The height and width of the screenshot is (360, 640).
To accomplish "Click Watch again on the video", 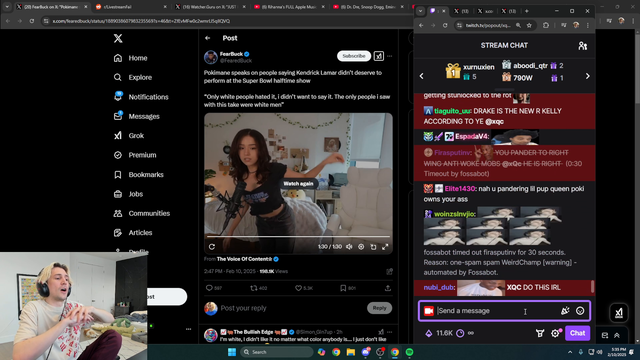I will (298, 184).
